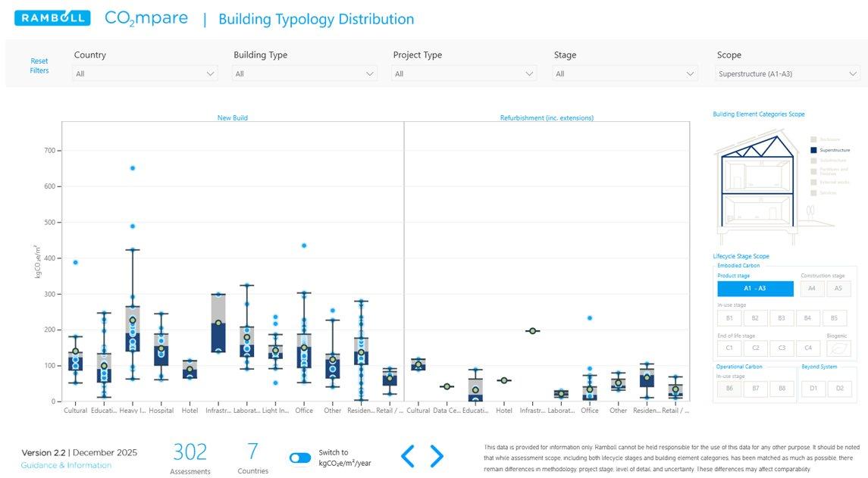Screen dimensions: 868x478
Task: Select the D1 beyond system box
Action: point(813,389)
